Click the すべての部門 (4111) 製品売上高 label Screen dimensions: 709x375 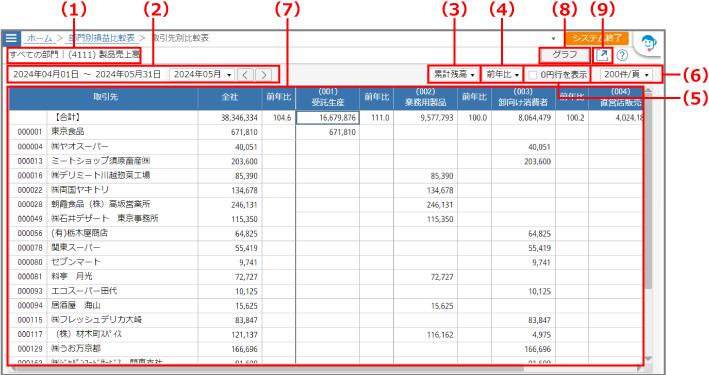point(75,55)
